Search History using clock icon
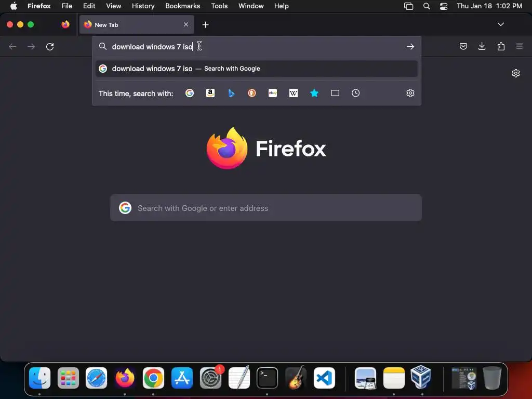This screenshot has height=399, width=532. (x=355, y=93)
